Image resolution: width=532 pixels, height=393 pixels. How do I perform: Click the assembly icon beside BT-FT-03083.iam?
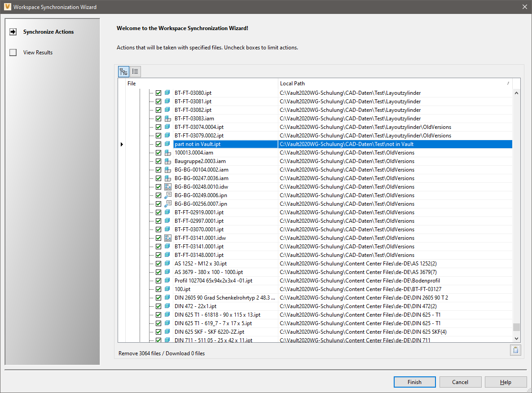tap(167, 118)
